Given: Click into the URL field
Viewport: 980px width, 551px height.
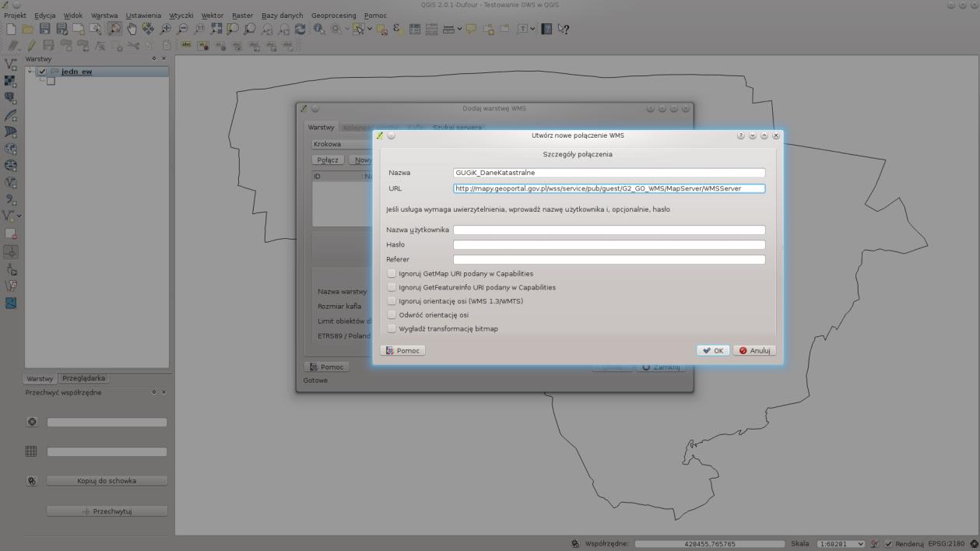Looking at the screenshot, I should click(609, 188).
